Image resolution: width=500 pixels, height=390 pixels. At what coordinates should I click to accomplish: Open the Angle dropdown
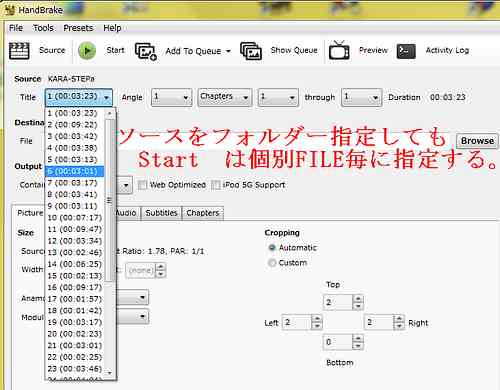click(171, 97)
